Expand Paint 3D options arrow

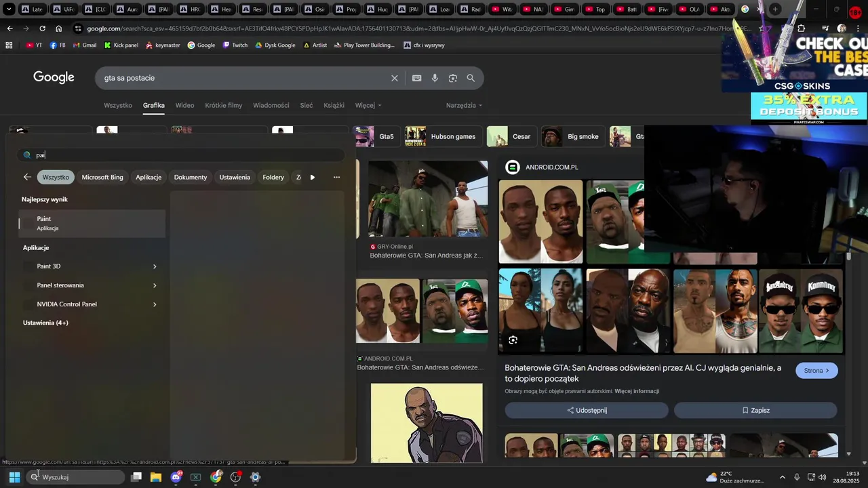click(155, 266)
